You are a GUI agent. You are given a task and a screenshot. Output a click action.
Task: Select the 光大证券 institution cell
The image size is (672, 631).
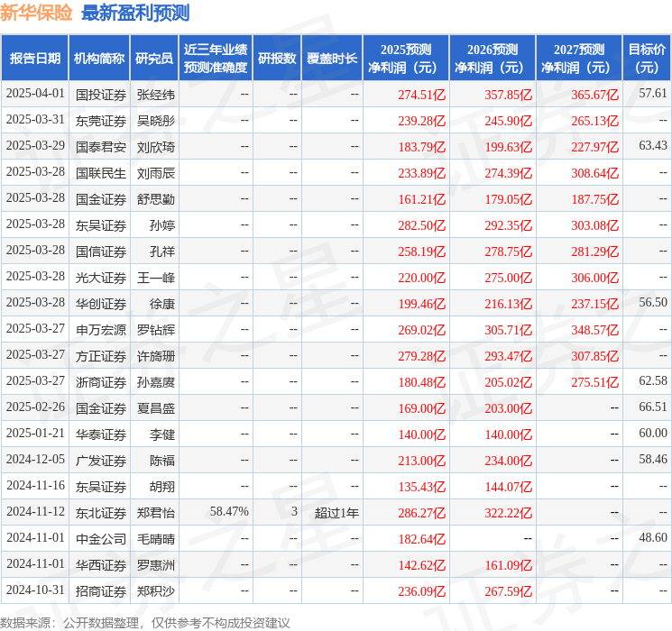(x=101, y=278)
